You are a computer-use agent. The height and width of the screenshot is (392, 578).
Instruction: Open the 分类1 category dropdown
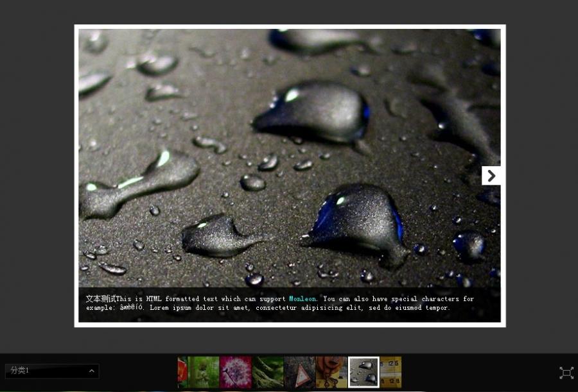[52, 371]
